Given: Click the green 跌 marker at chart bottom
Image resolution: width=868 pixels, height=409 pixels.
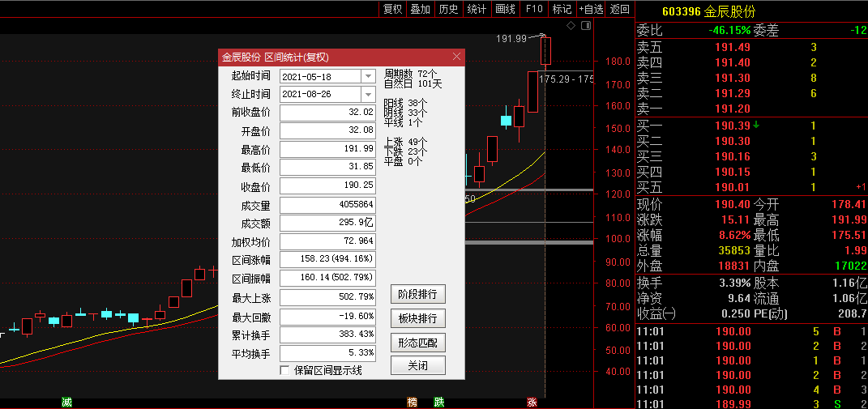Looking at the screenshot, I should point(439,403).
